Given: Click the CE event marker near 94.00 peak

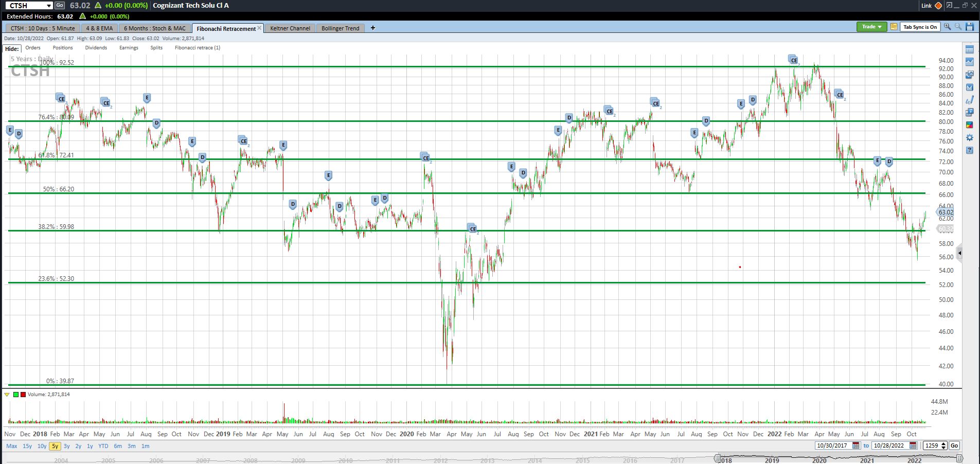Looking at the screenshot, I should pyautogui.click(x=793, y=60).
